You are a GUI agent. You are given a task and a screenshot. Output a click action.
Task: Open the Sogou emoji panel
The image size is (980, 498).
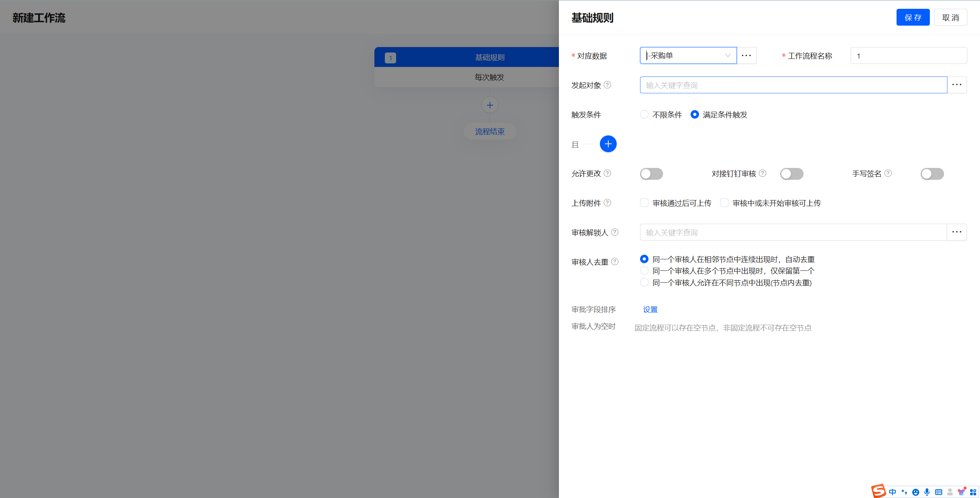coord(916,492)
